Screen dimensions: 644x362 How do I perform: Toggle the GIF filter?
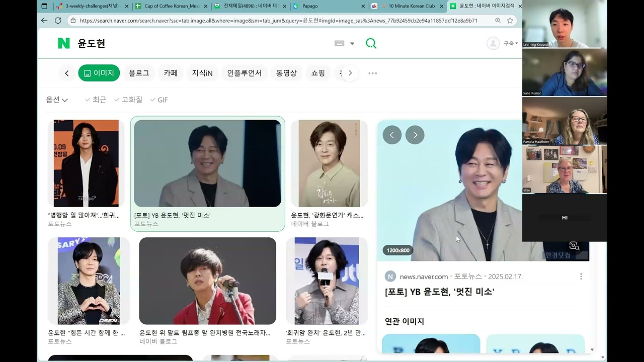click(159, 100)
